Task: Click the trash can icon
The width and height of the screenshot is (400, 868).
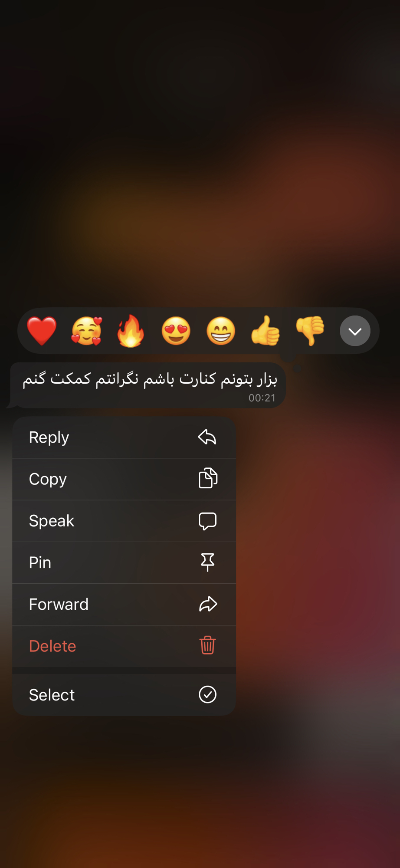Action: [x=207, y=645]
